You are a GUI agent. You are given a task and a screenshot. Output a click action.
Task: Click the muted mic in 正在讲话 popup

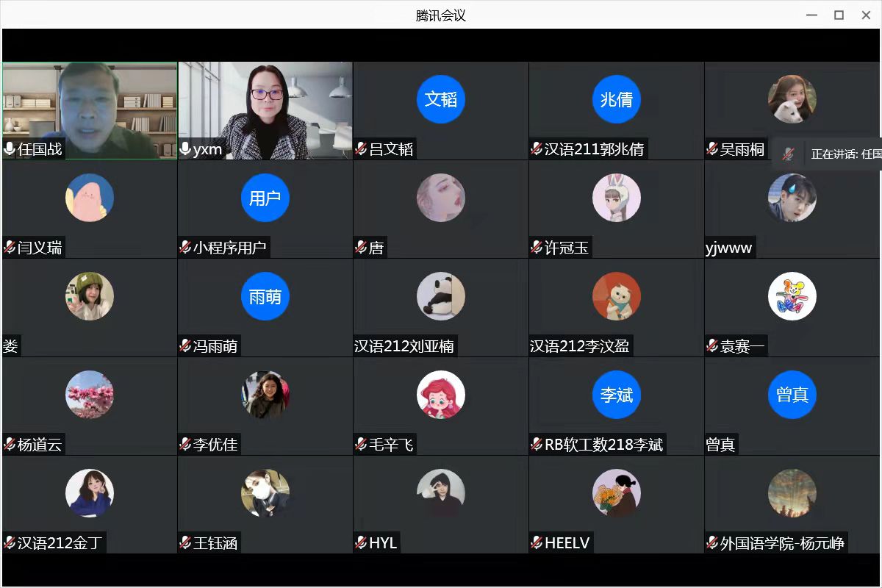tap(788, 154)
